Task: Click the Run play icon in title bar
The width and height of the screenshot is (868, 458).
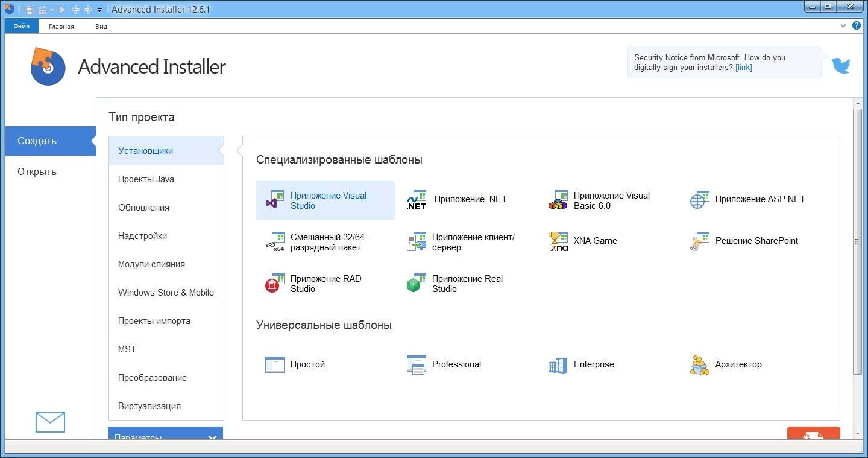Action: (x=62, y=10)
